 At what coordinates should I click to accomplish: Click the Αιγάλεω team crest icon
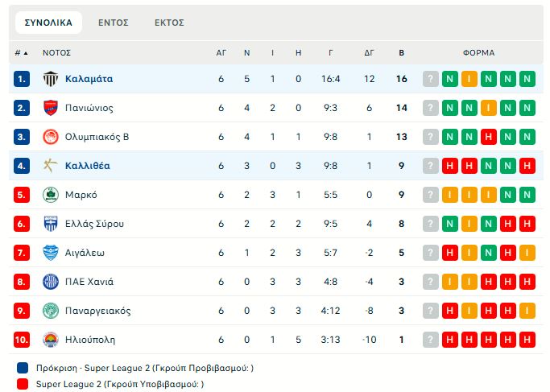51,253
